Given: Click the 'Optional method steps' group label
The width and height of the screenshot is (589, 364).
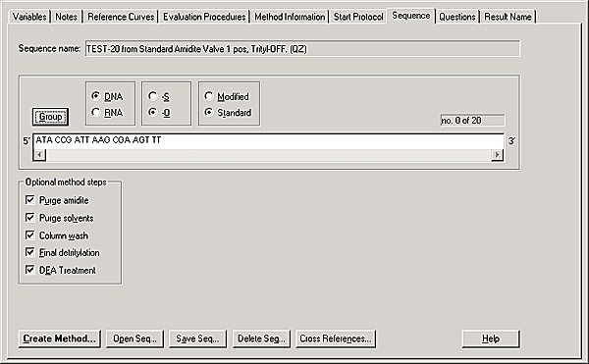Looking at the screenshot, I should [66, 182].
